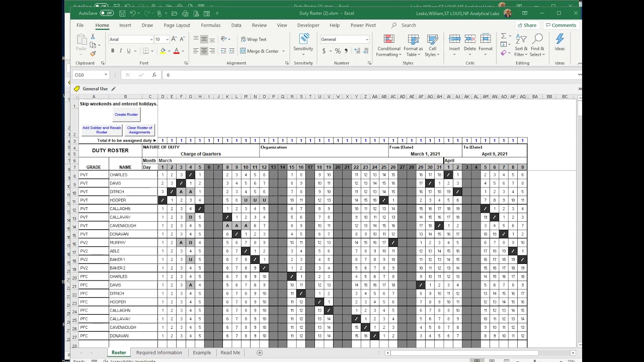Click the Comma Style icon
The width and height of the screenshot is (644, 362).
(x=346, y=51)
